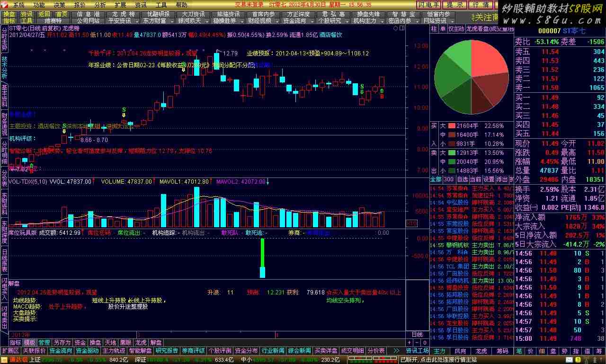Viewport: 606px width, 364px height.
Task: Select the 龙虎 tab beside 鹰眼
Action: pos(141,342)
